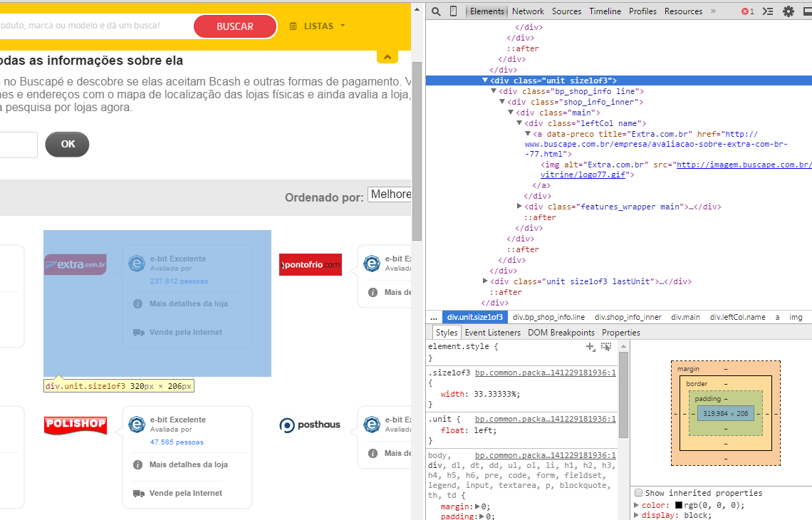Toggle the device mode phone icon
812x520 pixels.
[453, 11]
